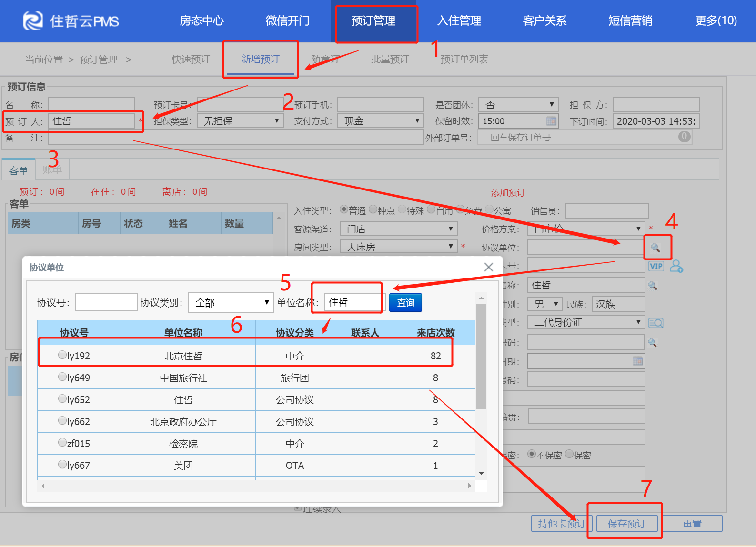The width and height of the screenshot is (756, 547).
Task: Click the 单位名称 input containing 住哲
Action: click(354, 302)
